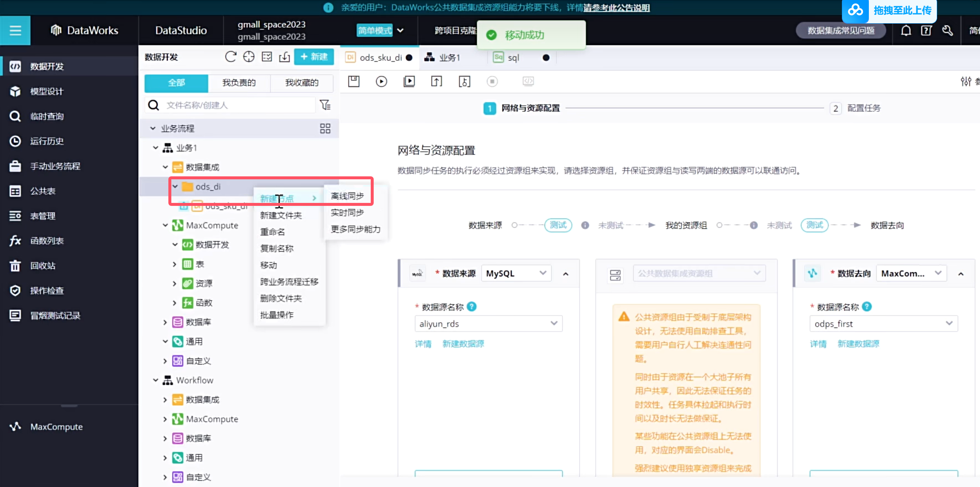Open the sql editor tab
This screenshot has height=487, width=980.
coord(513,58)
